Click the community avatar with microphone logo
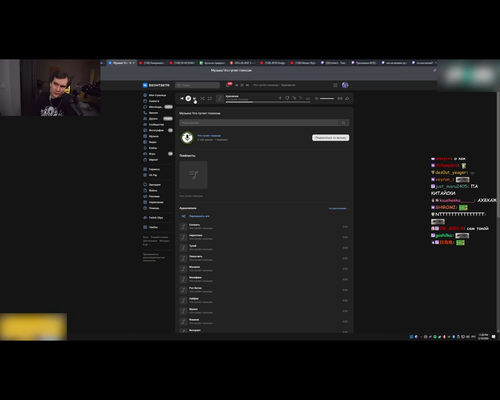This screenshot has height=400, width=500. [x=187, y=137]
